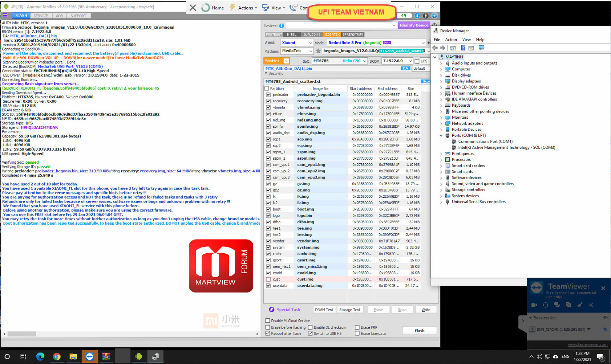Click the Flash button
611x364 pixels.
point(419,331)
